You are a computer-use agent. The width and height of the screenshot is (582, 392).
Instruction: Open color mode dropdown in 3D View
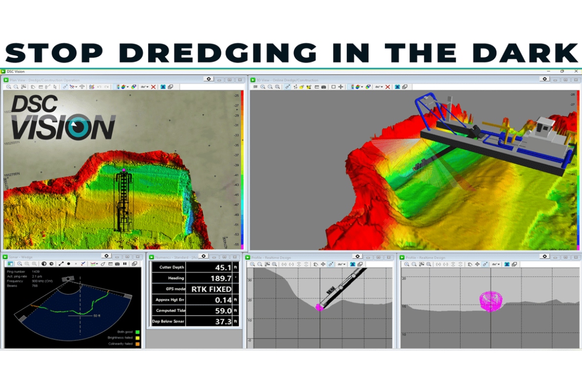tap(360, 87)
